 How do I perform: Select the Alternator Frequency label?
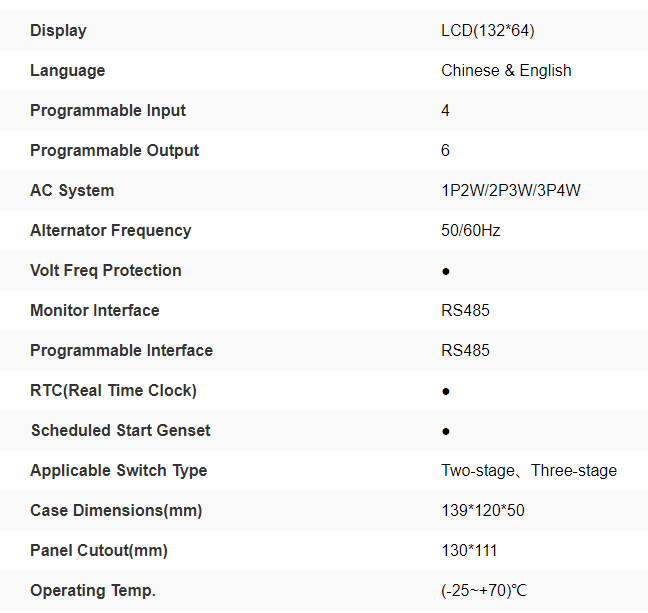110,231
